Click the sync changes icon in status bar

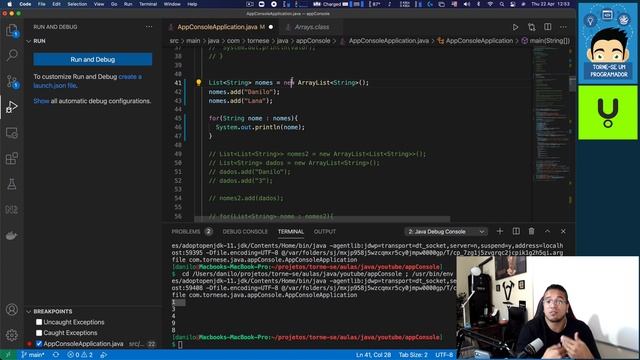(56, 355)
